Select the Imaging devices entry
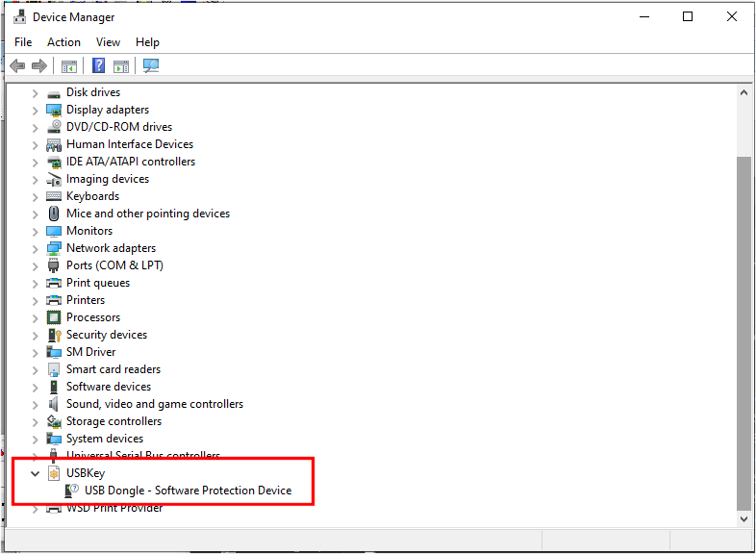The width and height of the screenshot is (756, 554). pos(108,179)
